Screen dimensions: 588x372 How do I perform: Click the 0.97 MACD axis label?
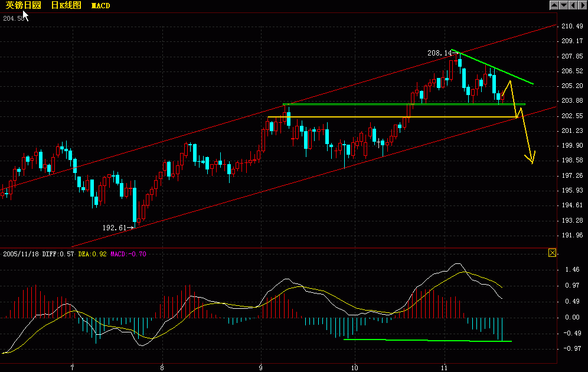pyautogui.click(x=572, y=286)
